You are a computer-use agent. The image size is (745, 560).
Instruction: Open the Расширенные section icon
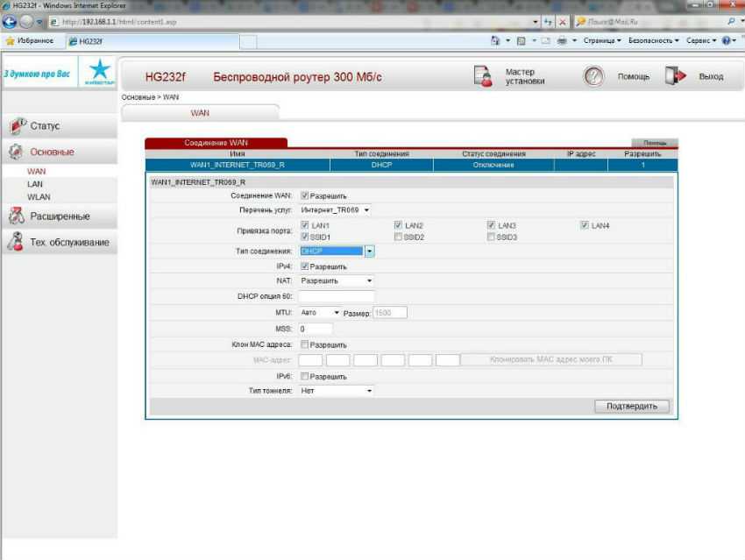tap(16, 216)
